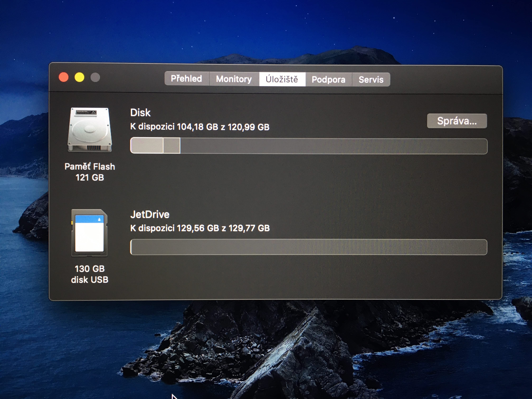The height and width of the screenshot is (399, 532).
Task: Click the JetDrive storage usage bar
Action: point(309,247)
